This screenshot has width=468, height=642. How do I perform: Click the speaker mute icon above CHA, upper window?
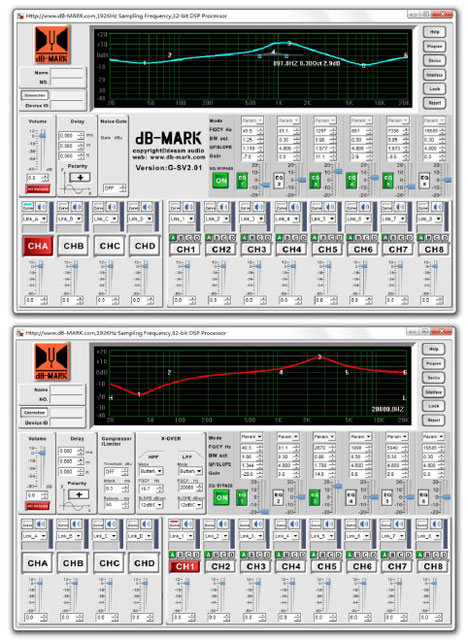coord(41,207)
